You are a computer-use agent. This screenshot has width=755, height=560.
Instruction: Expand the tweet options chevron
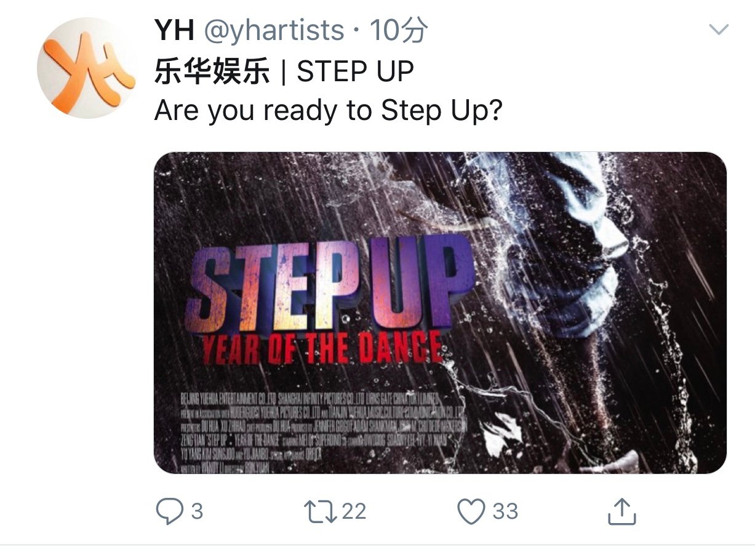[x=719, y=29]
